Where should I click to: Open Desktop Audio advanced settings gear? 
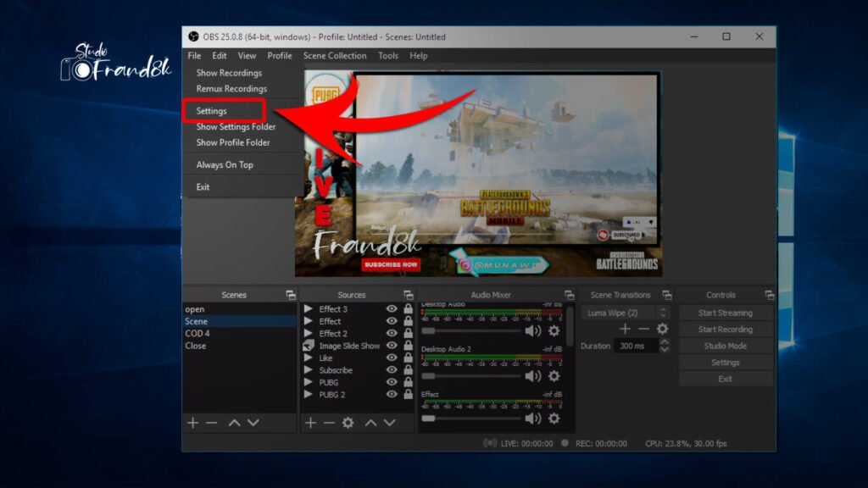pyautogui.click(x=554, y=331)
